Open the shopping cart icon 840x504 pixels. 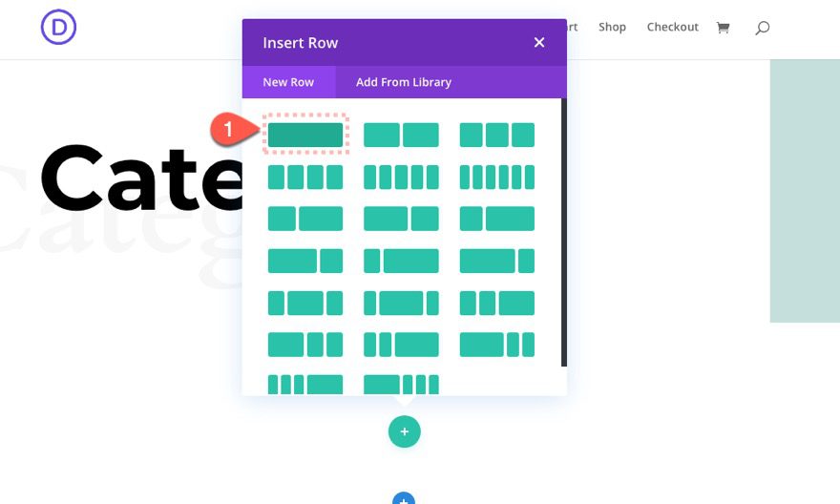tap(724, 28)
